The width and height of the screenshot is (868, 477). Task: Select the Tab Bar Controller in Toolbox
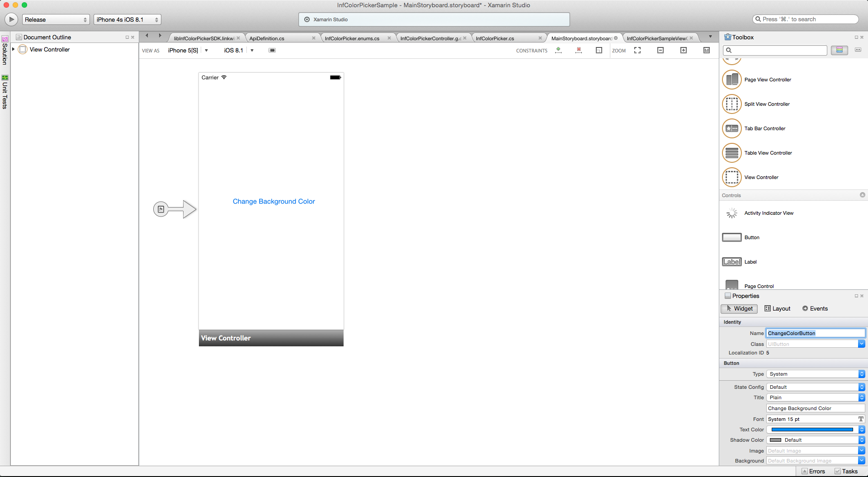(764, 128)
